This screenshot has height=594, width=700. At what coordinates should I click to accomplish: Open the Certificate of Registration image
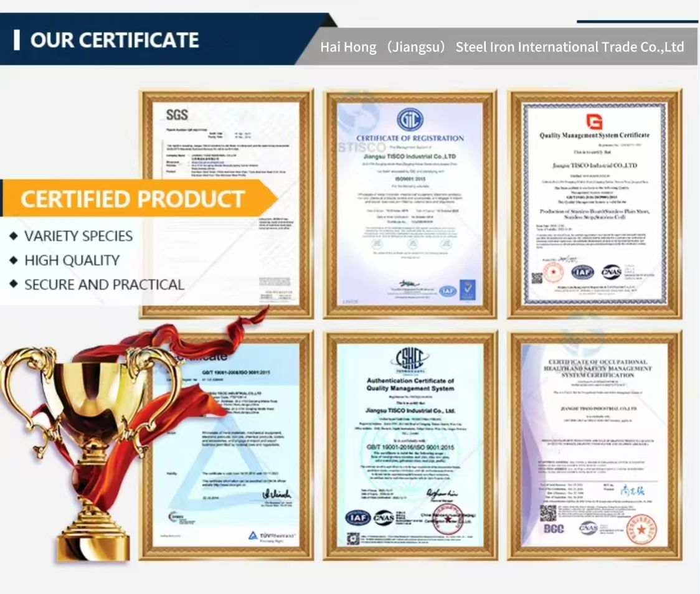(x=410, y=204)
